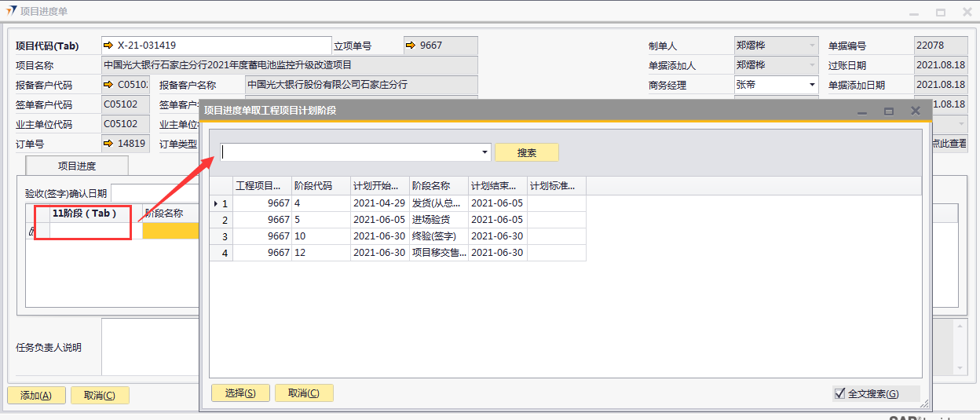Click the link arrow beside project code X-21-031419

pos(108,46)
